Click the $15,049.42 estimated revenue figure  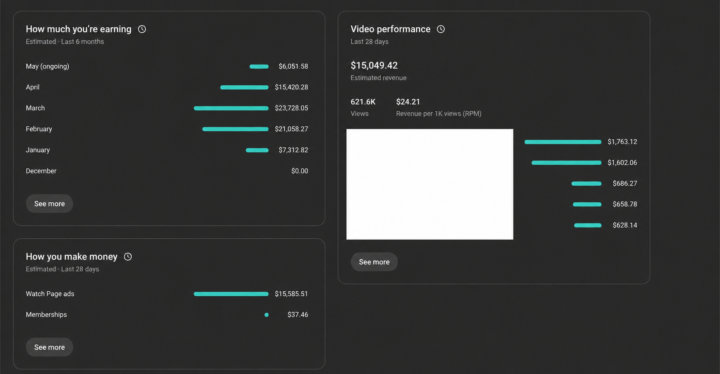(x=374, y=66)
